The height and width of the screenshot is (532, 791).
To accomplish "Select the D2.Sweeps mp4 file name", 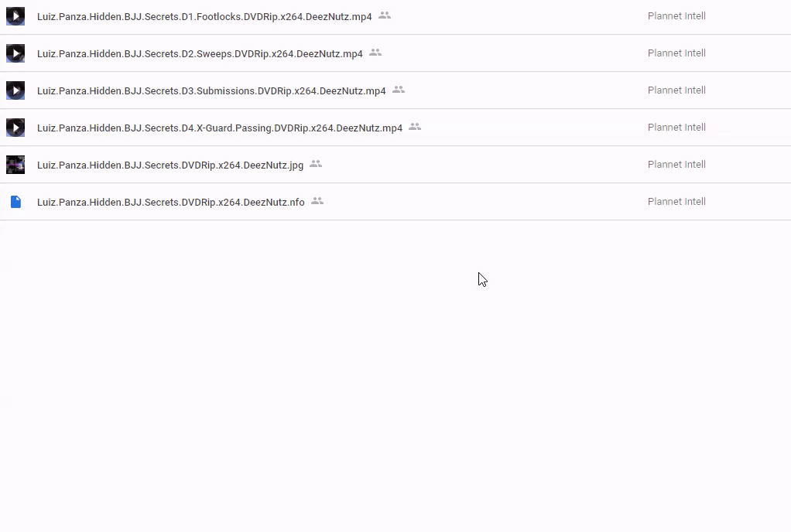I will (x=200, y=53).
